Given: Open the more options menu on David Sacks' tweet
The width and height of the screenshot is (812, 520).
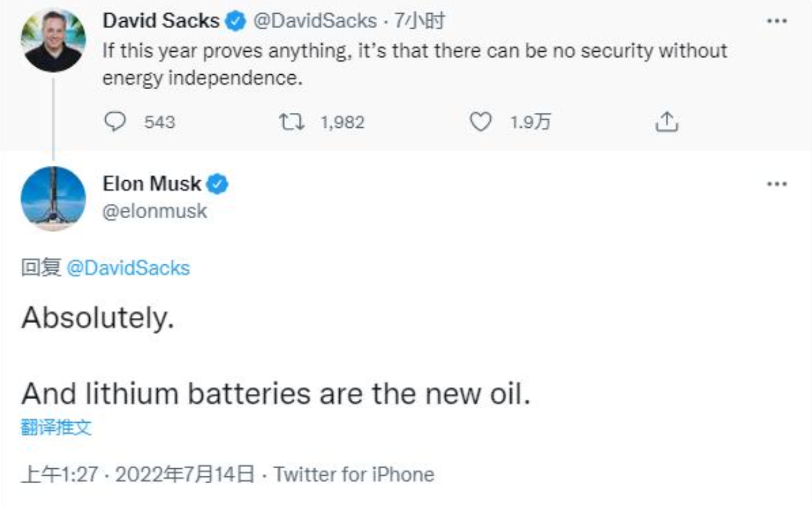Looking at the screenshot, I should [x=777, y=21].
